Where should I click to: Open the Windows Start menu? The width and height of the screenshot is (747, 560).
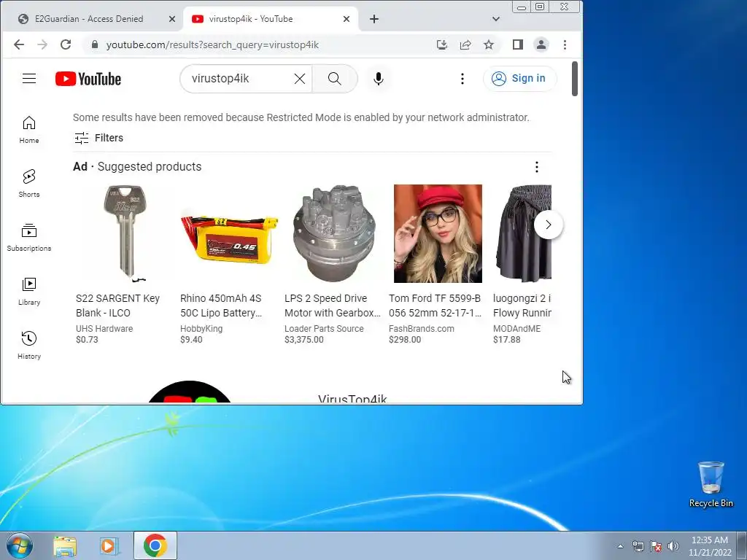(20, 545)
